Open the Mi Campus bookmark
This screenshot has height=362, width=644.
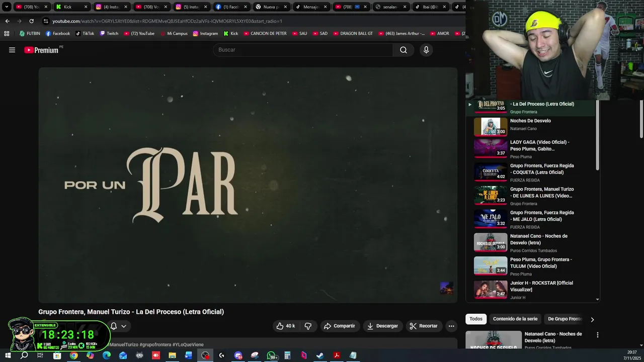pos(174,34)
